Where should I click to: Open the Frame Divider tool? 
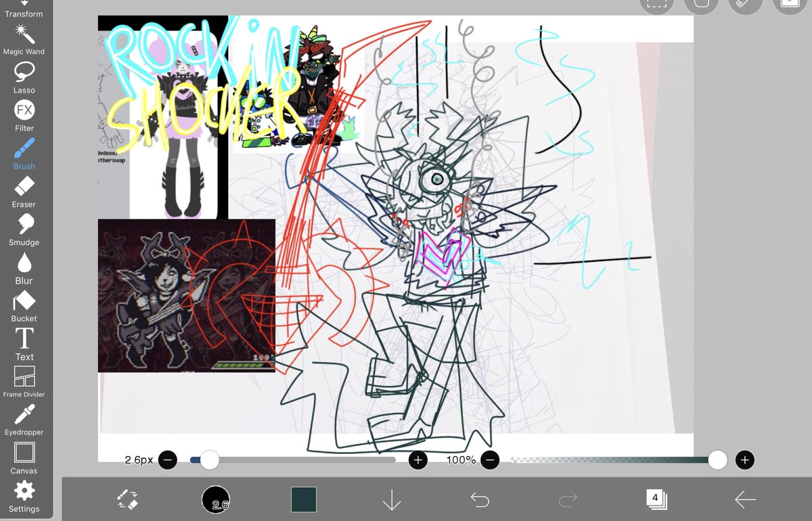(x=24, y=382)
